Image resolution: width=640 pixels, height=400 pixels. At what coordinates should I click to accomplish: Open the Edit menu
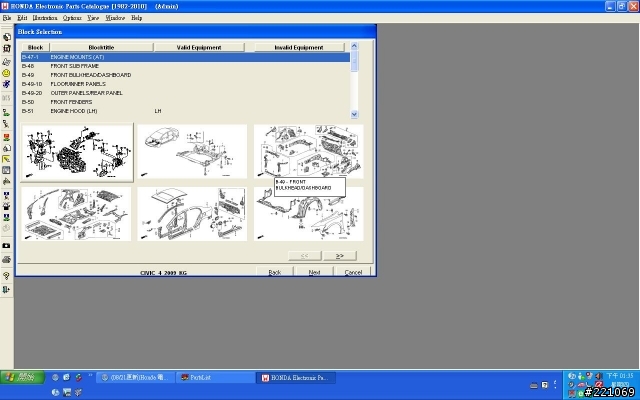click(22, 18)
